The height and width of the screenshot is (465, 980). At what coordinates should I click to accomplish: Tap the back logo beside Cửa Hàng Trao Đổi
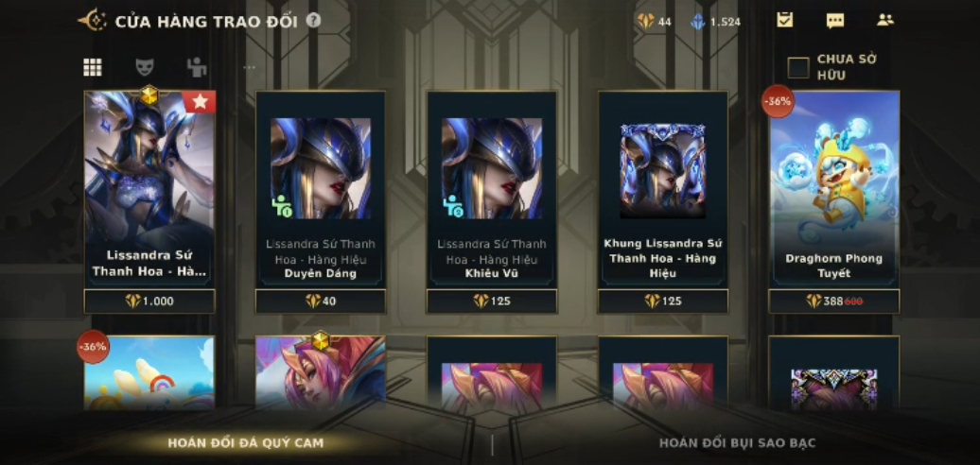coord(93,21)
